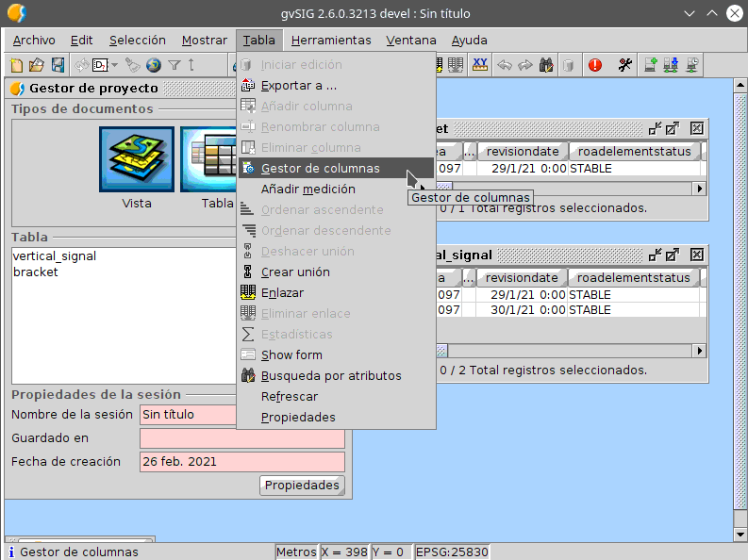Viewport: 748px width, 560px height.
Task: Choose Crear unión menu entry
Action: [337, 272]
